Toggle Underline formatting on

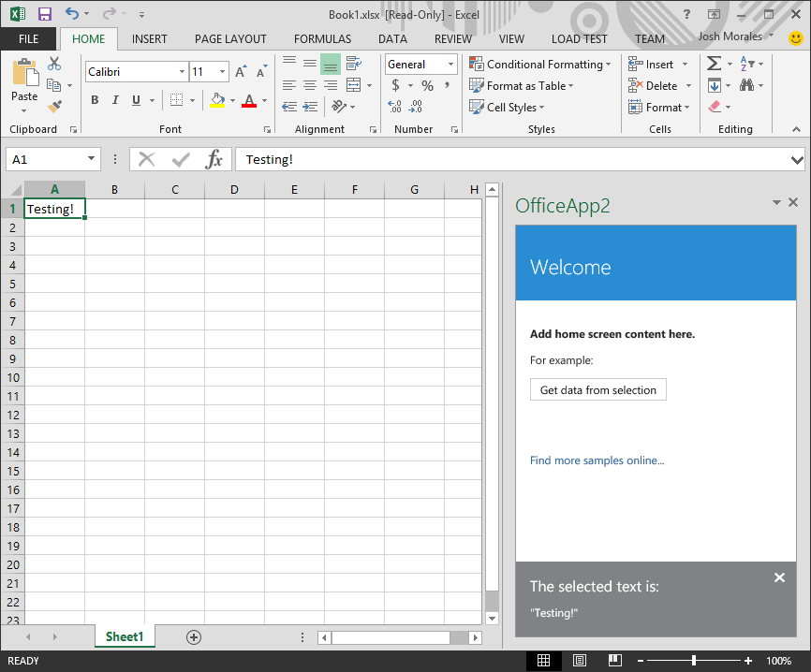coord(134,99)
